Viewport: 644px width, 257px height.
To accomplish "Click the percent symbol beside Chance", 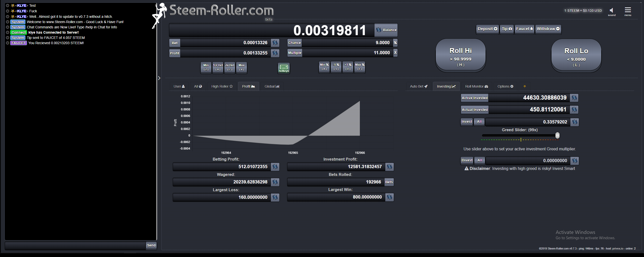I will (395, 43).
